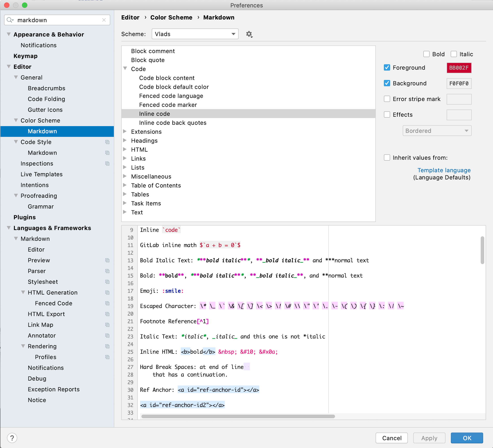Click the BB002F foreground color swatch
The image size is (493, 448).
[459, 68]
